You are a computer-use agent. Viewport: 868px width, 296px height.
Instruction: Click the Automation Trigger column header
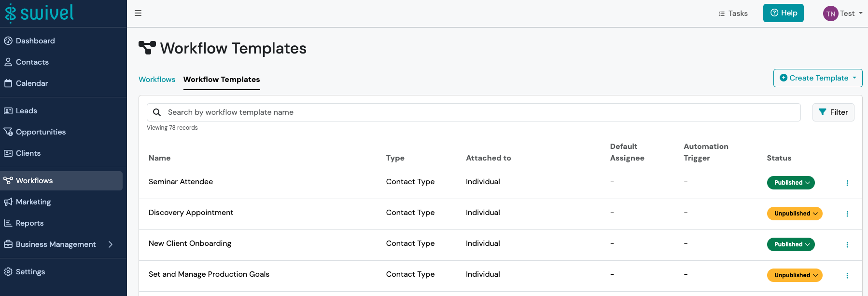[706, 152]
